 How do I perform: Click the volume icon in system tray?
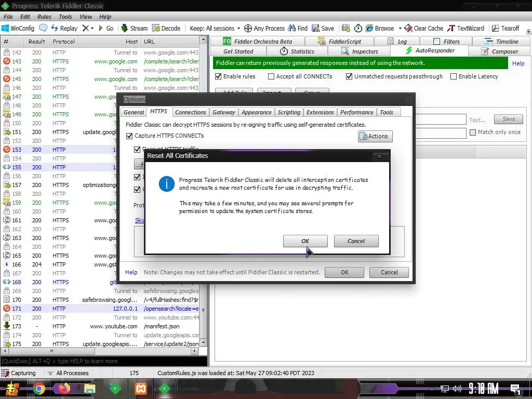[x=457, y=389]
